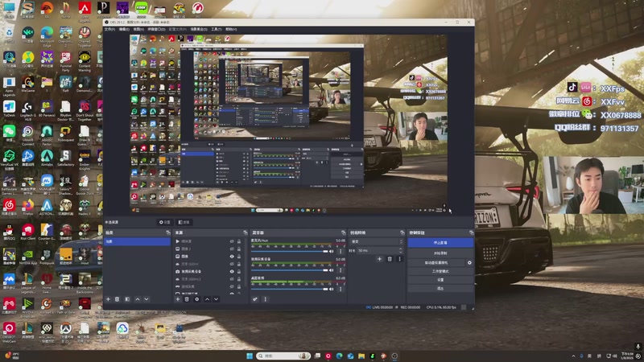Open 桌面音频 channel three-dot menu
The width and height of the screenshot is (644, 362).
341,289
